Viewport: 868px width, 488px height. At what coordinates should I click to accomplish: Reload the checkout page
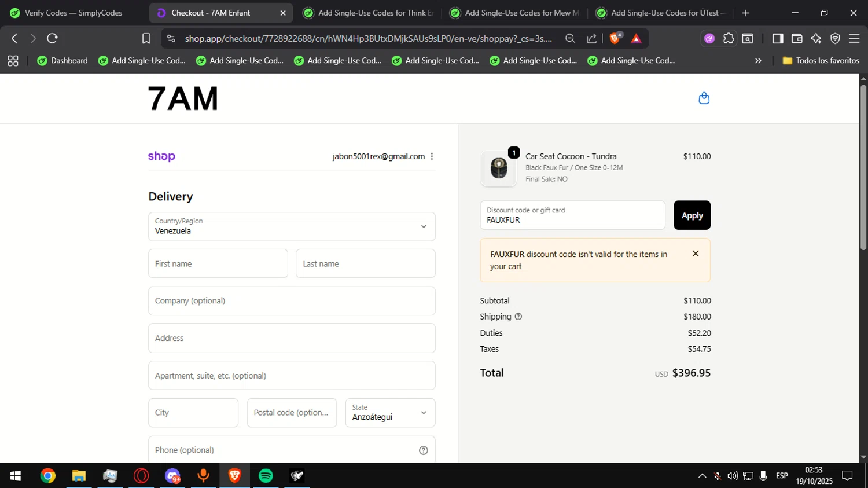tap(52, 38)
